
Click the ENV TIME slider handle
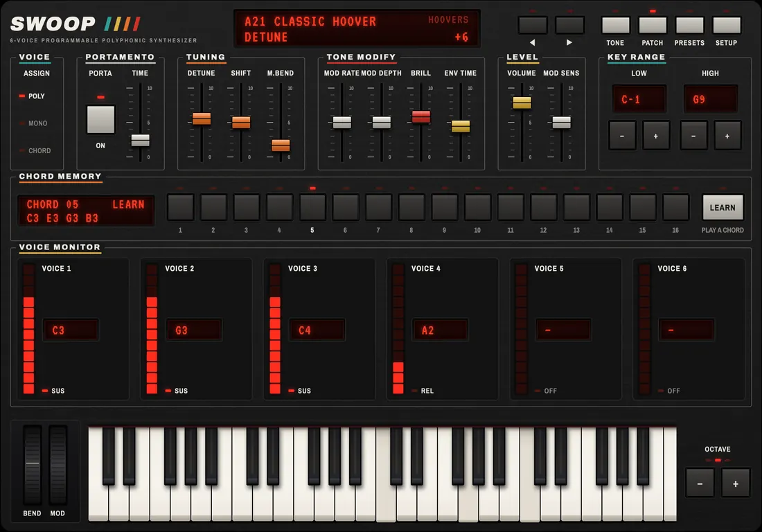pyautogui.click(x=461, y=126)
